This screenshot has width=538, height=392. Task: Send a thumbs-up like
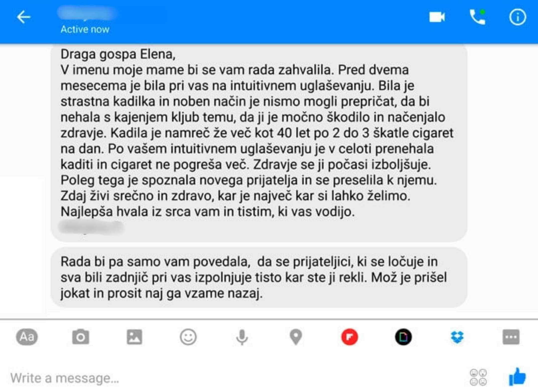tap(517, 377)
